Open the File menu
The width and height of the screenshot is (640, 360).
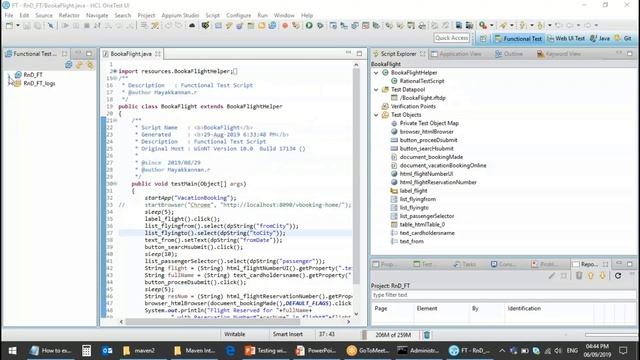[x=9, y=15]
